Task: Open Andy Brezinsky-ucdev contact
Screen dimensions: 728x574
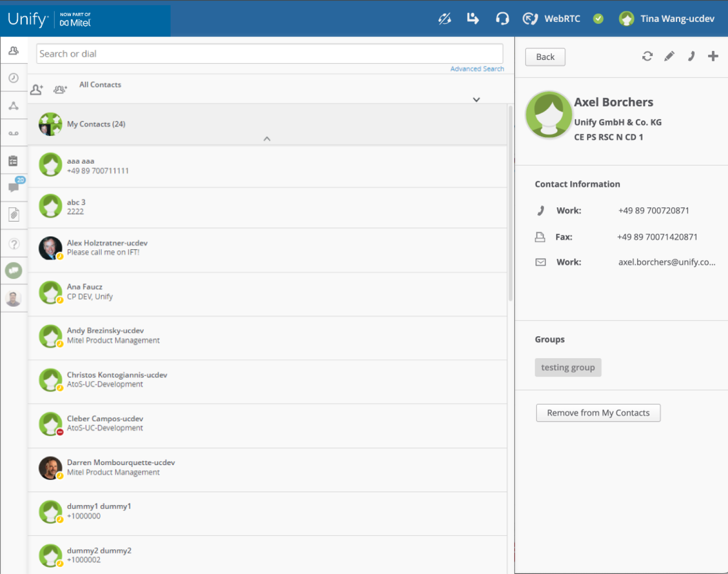Action: point(268,338)
